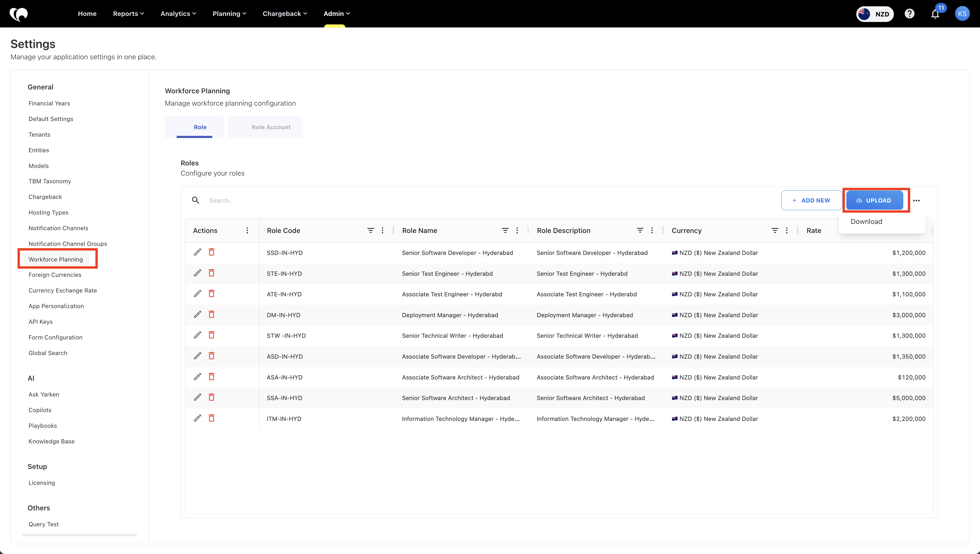
Task: Edit the STE-IN-HYD role
Action: click(197, 273)
